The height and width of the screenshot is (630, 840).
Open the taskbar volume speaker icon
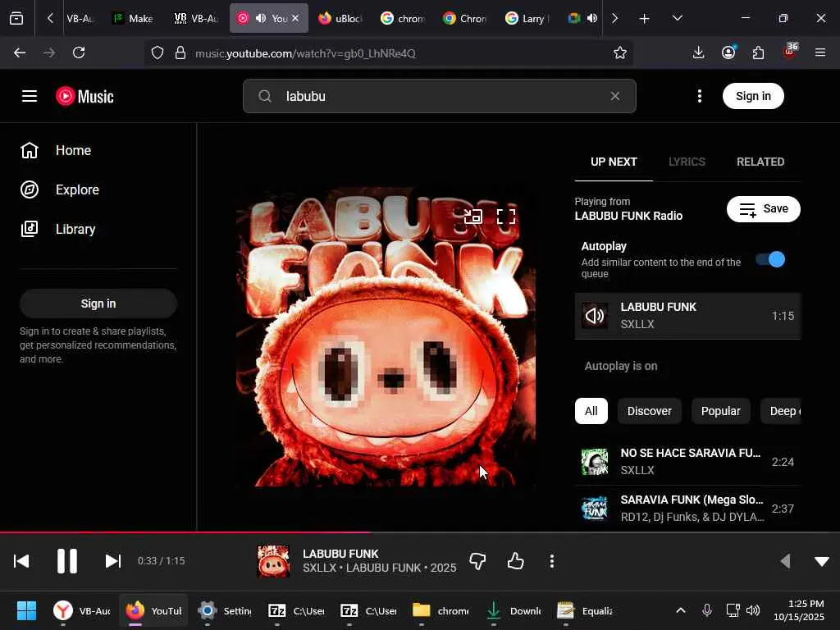[x=753, y=610]
